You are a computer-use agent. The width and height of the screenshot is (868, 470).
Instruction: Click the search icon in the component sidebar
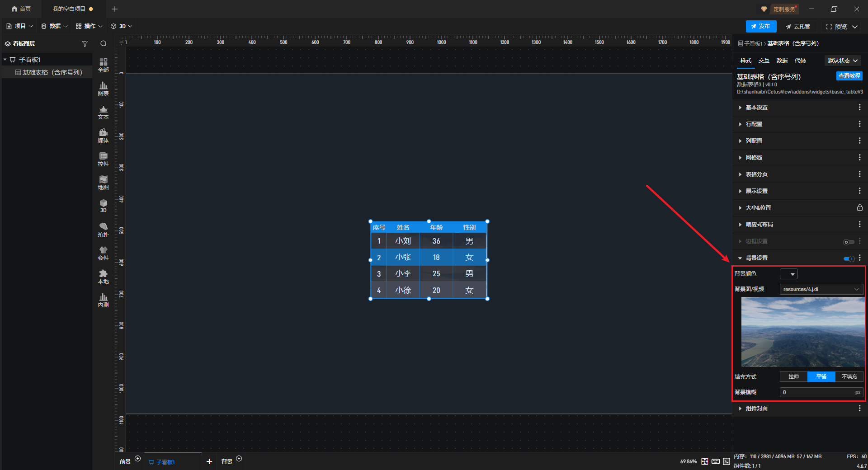coord(104,44)
